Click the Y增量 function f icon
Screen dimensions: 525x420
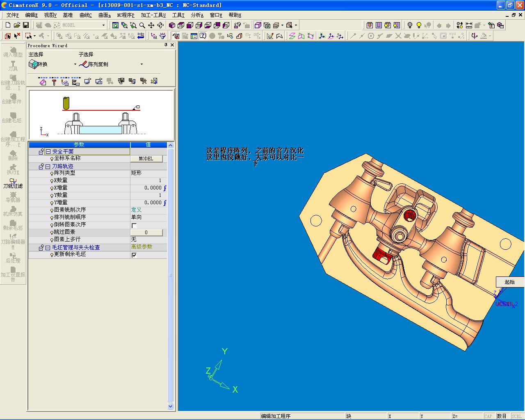(165, 203)
